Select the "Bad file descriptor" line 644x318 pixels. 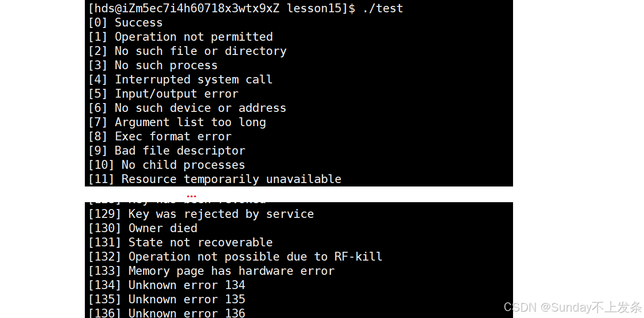click(x=167, y=151)
